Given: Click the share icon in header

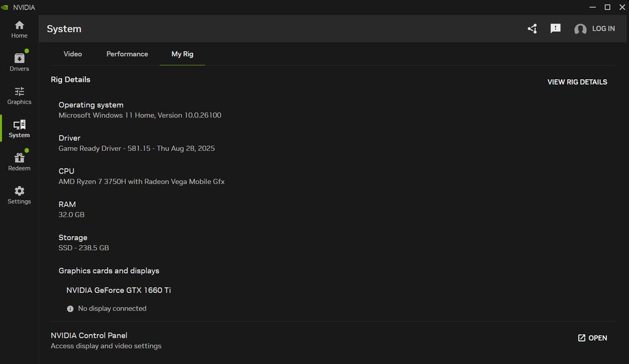Looking at the screenshot, I should 532,29.
